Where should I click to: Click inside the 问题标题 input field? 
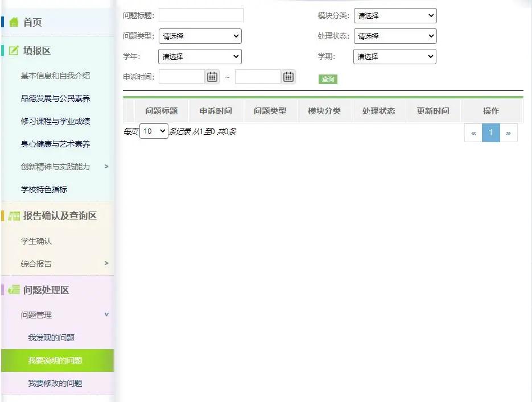pos(201,15)
